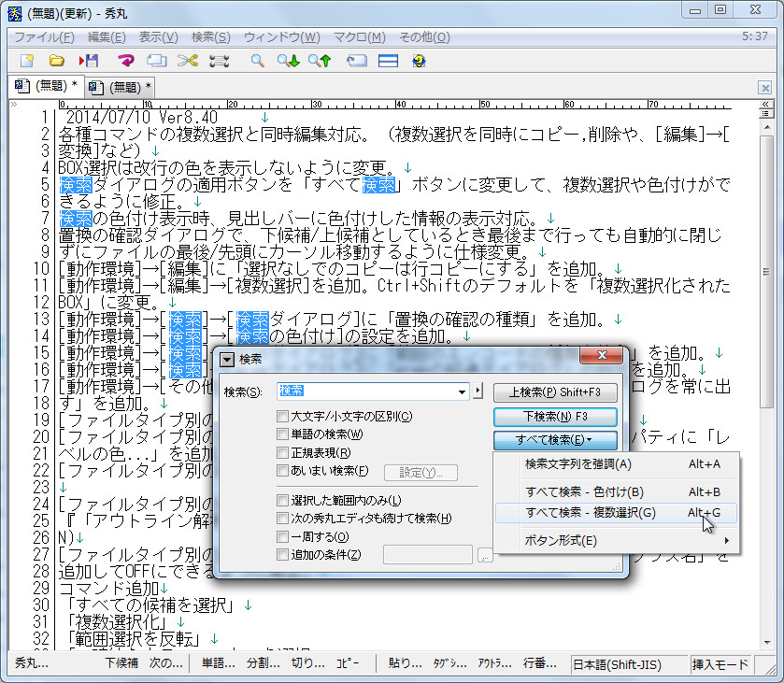This screenshot has width=784, height=683.
Task: Click the Find Next down-arrow icon
Action: click(289, 61)
